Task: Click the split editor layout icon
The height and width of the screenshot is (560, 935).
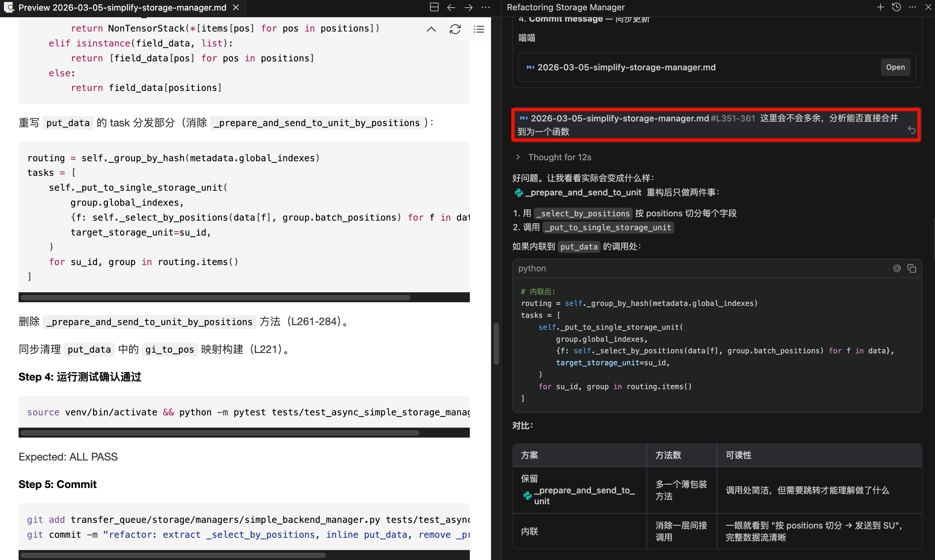Action: 434,7
